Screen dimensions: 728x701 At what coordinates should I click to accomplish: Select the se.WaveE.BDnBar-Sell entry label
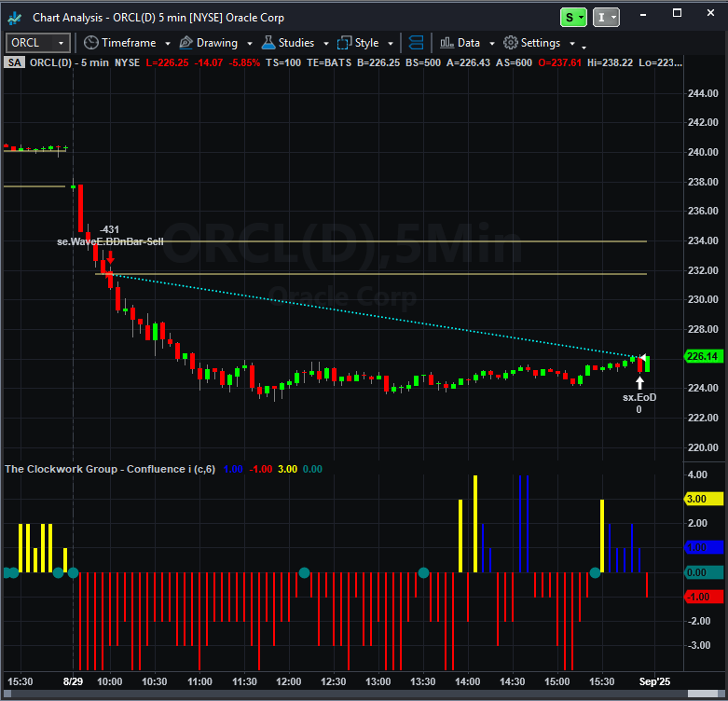pyautogui.click(x=110, y=241)
